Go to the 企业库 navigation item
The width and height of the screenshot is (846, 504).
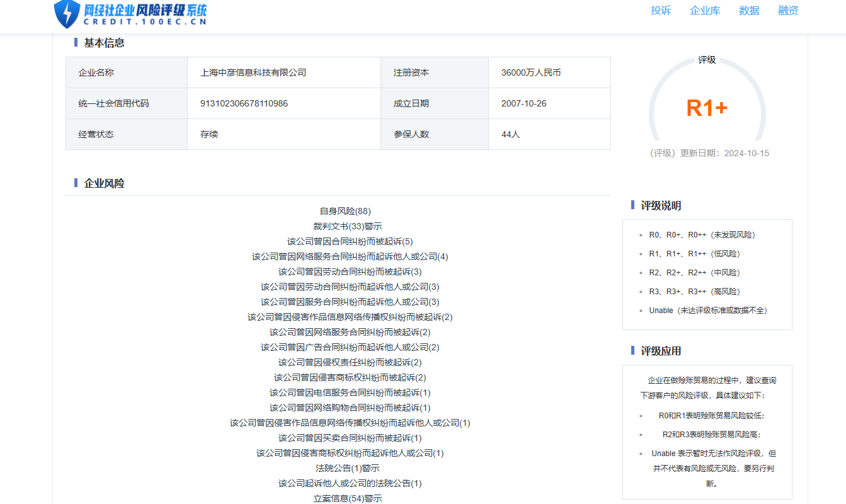click(705, 11)
